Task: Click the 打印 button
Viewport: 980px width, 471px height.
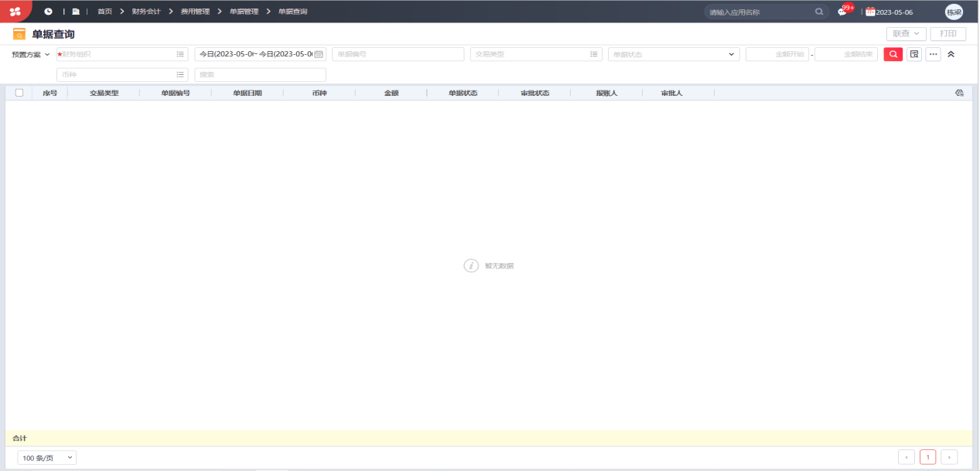Action: coord(948,34)
